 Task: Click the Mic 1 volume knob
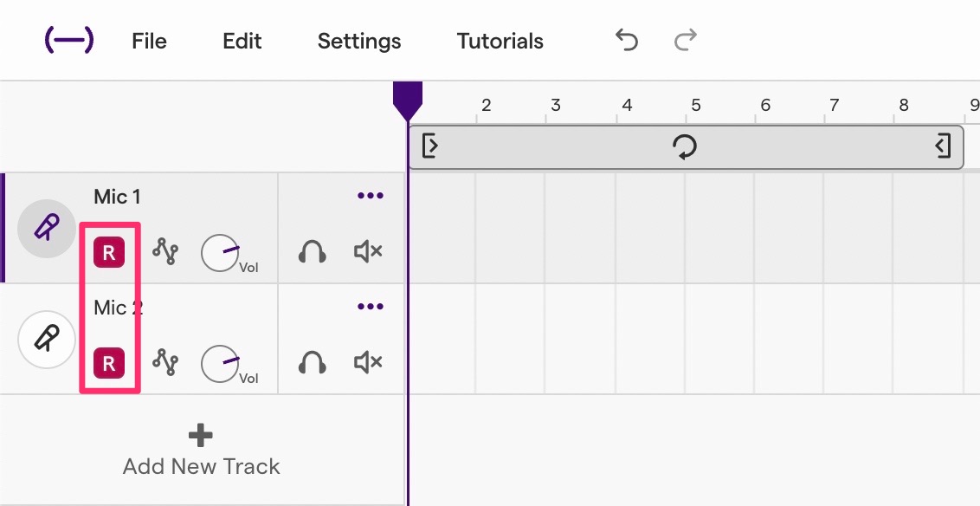coord(220,253)
